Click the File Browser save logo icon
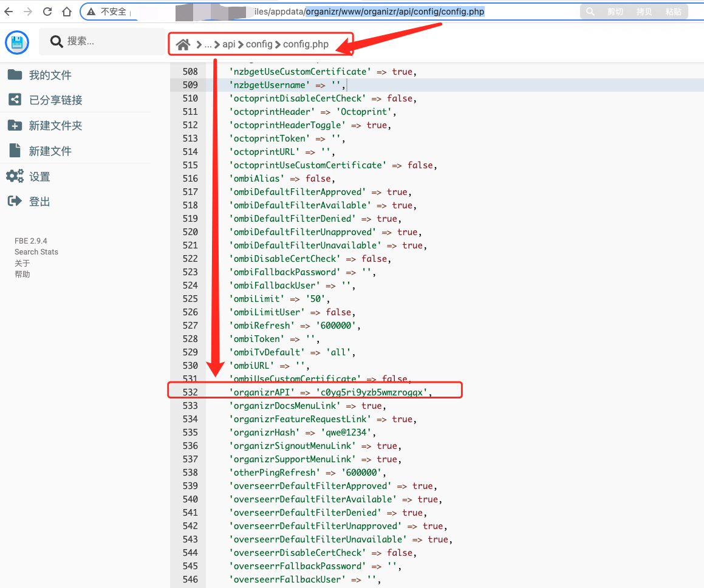Viewport: 704px width, 588px height. (17, 43)
